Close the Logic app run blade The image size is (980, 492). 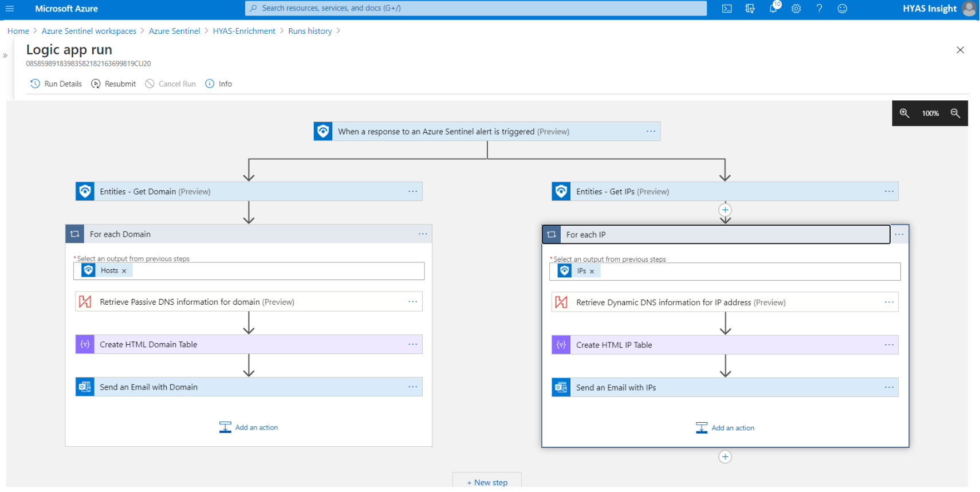click(961, 50)
